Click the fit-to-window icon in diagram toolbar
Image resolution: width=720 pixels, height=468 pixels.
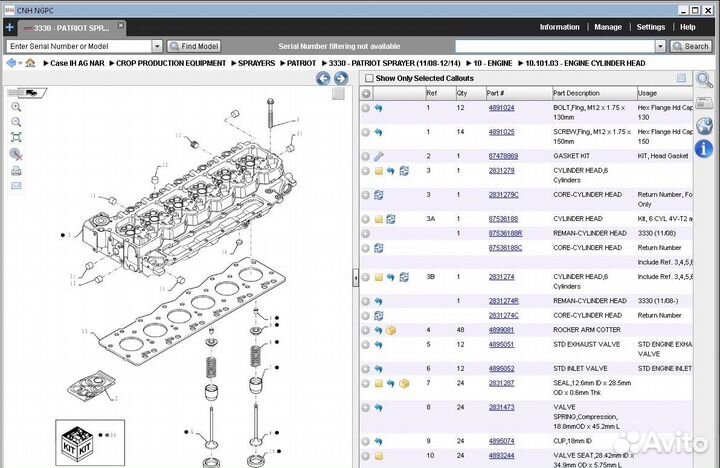pos(16,137)
